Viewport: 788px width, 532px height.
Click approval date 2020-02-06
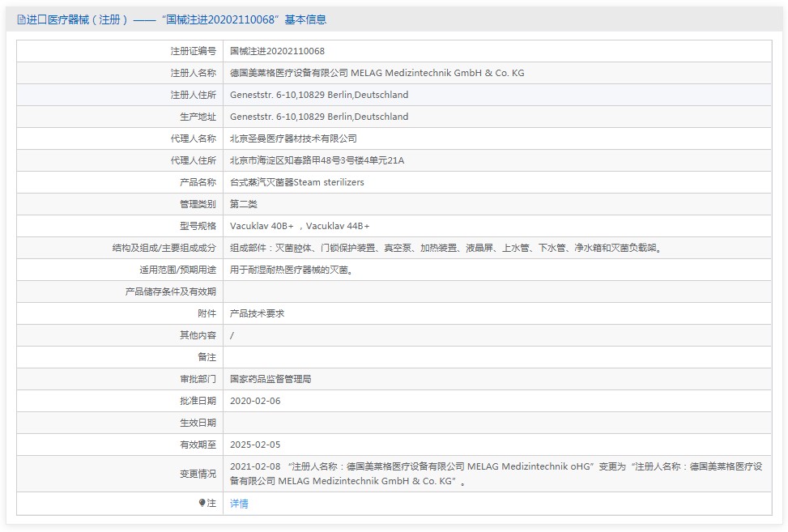point(255,401)
